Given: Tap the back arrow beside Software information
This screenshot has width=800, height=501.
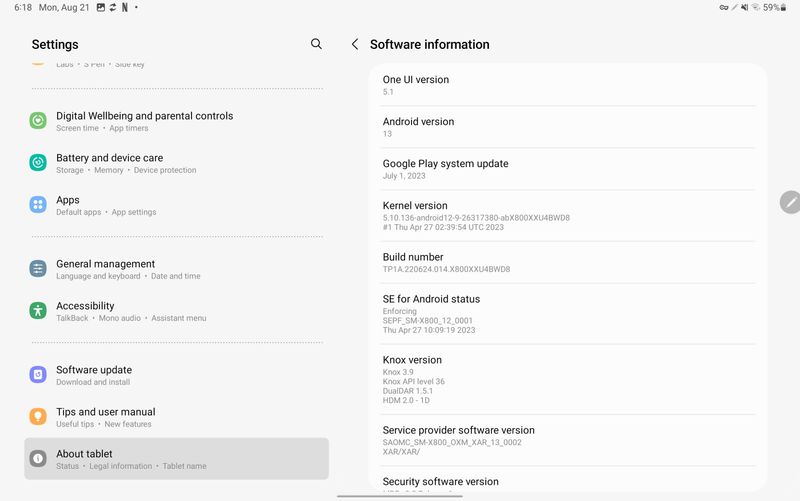Looking at the screenshot, I should (355, 44).
